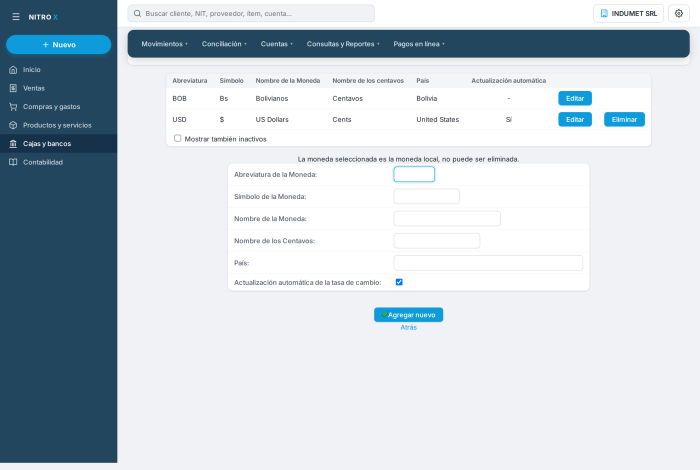Open Inicio in the sidebar
The width and height of the screenshot is (700, 470).
point(58,70)
